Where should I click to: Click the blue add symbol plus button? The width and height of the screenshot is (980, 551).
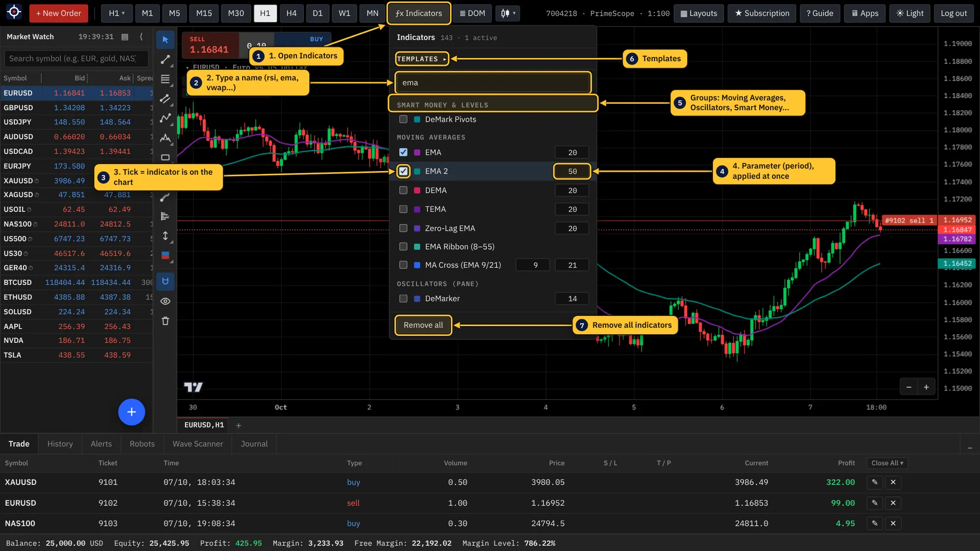(131, 412)
